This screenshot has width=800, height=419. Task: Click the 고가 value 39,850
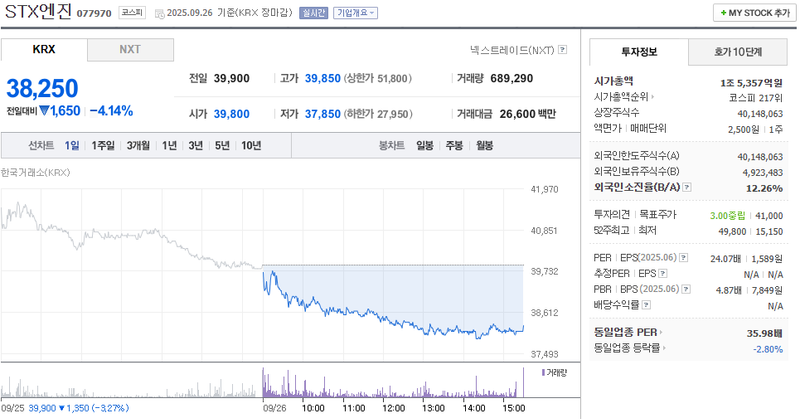[x=322, y=78]
